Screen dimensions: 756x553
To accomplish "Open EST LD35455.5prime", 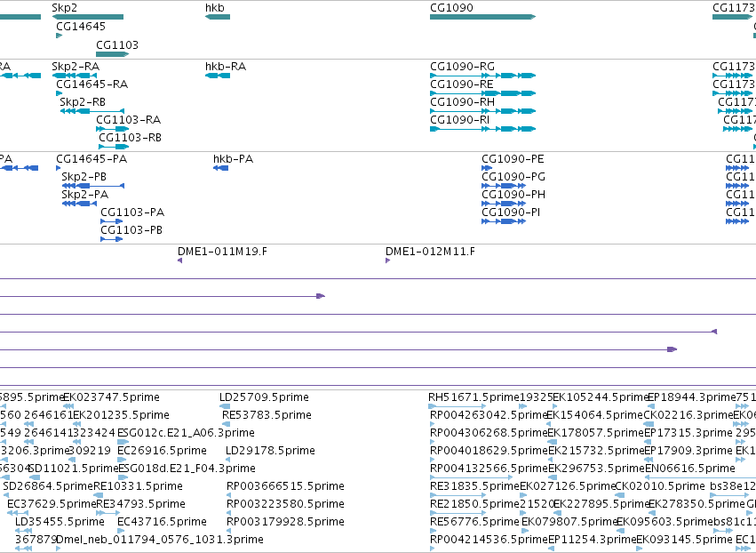I will (60, 522).
